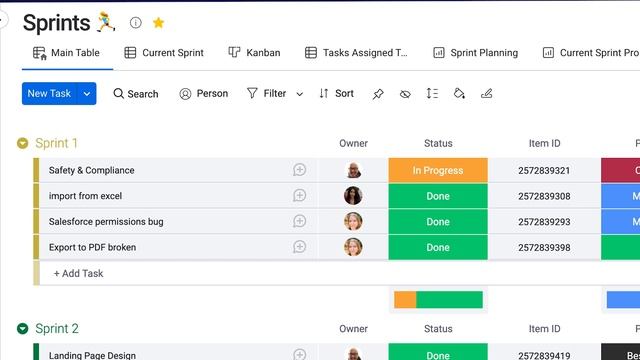Open conditional coloring paint bucket icon

pyautogui.click(x=459, y=94)
